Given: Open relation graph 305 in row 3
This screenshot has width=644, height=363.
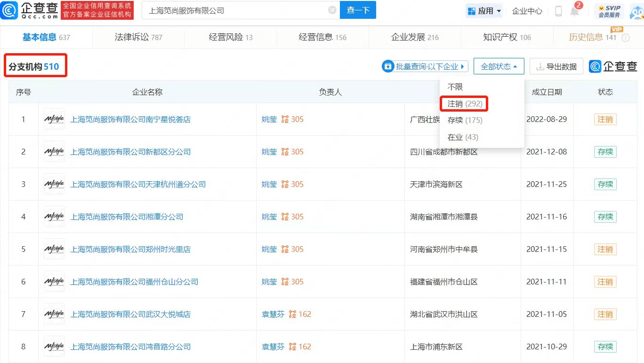Looking at the screenshot, I should (x=292, y=185).
